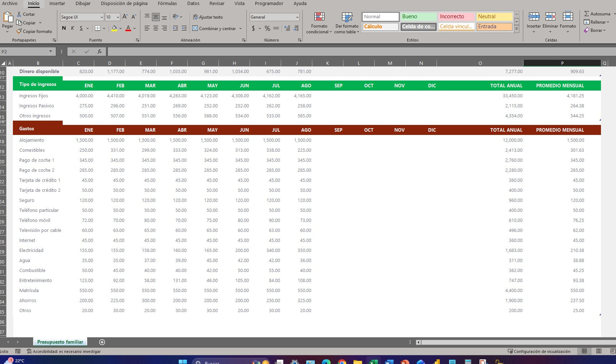The image size is (616, 364).
Task: Click the Insertar cells icon
Action: pos(534,16)
